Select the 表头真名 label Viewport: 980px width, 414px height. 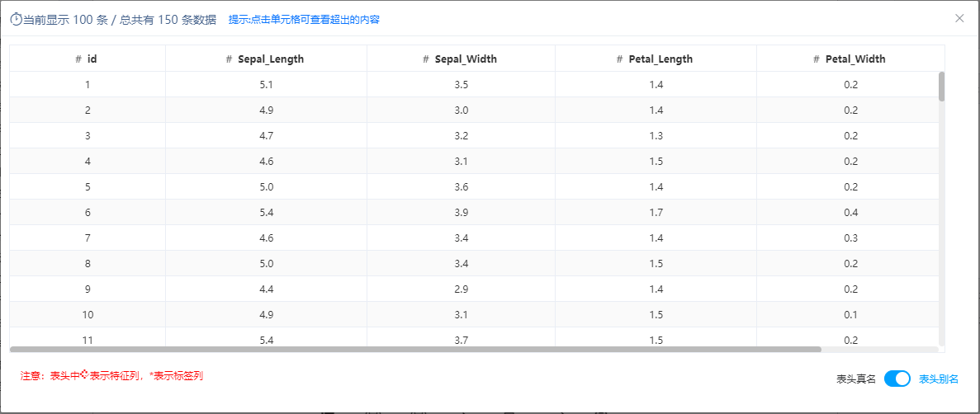(x=856, y=379)
